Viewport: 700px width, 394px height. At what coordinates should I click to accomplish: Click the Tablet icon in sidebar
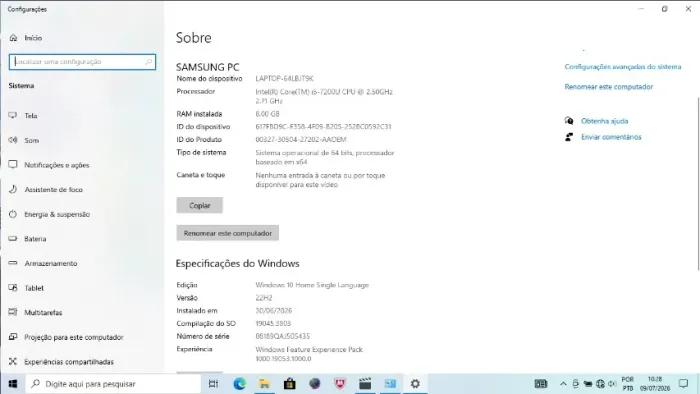[13, 288]
